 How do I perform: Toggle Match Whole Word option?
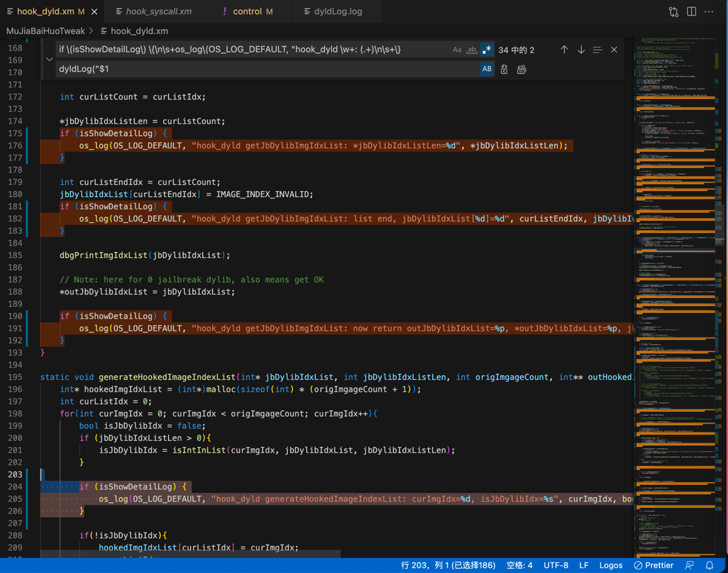coord(472,49)
